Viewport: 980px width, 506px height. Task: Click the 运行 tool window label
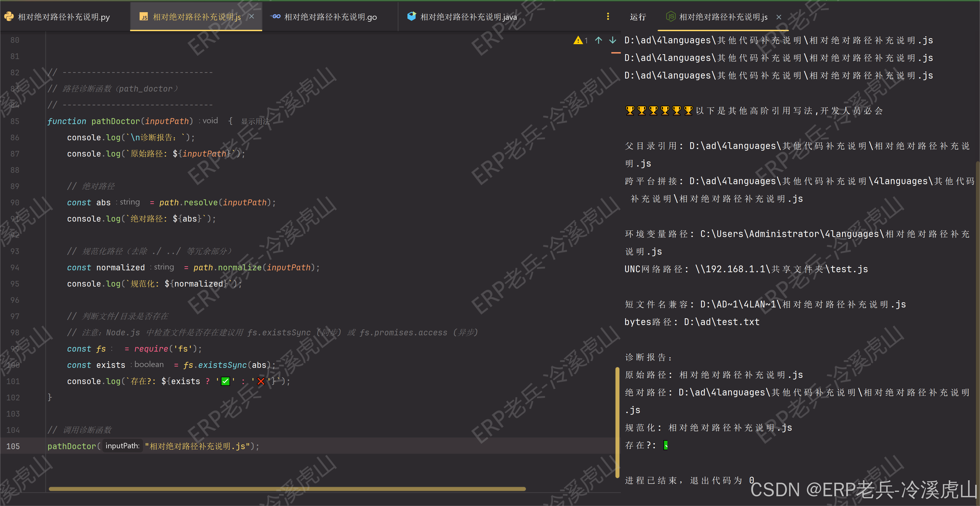tap(638, 17)
